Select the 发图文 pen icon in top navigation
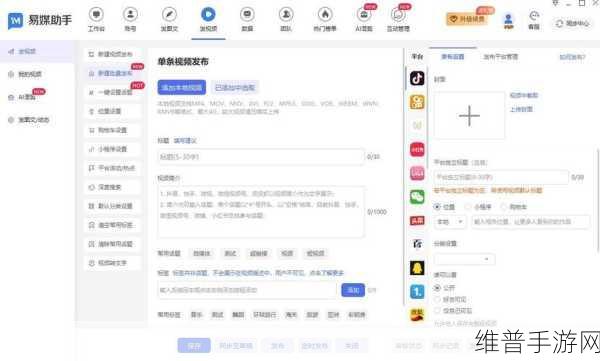The image size is (600, 361). (x=169, y=15)
